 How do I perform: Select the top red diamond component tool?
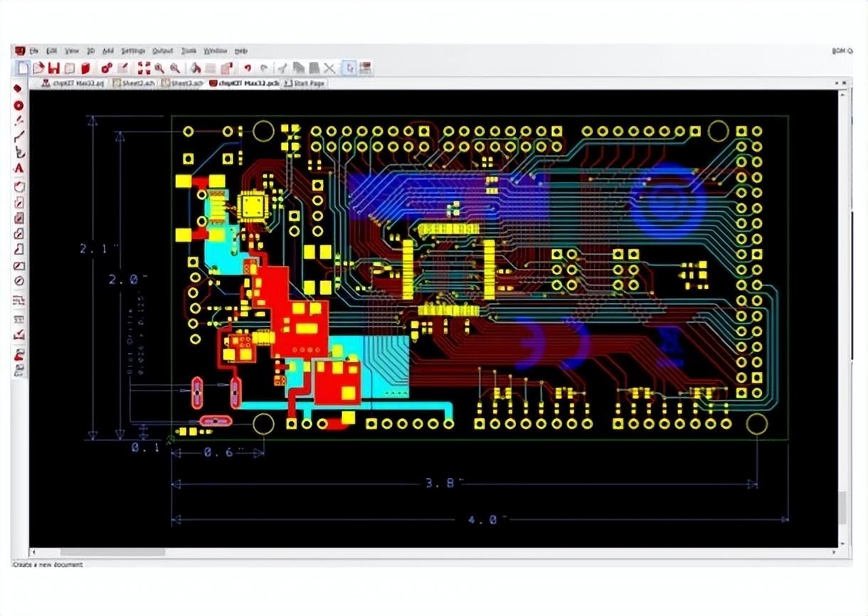pos(19,88)
